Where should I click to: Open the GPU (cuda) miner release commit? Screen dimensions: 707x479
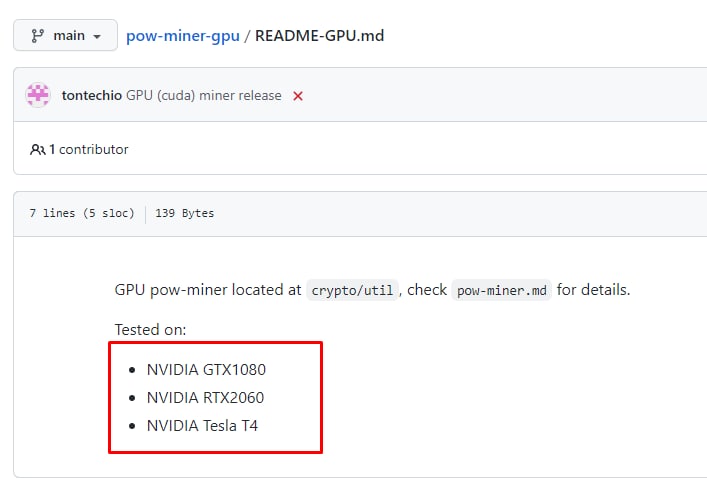[204, 96]
